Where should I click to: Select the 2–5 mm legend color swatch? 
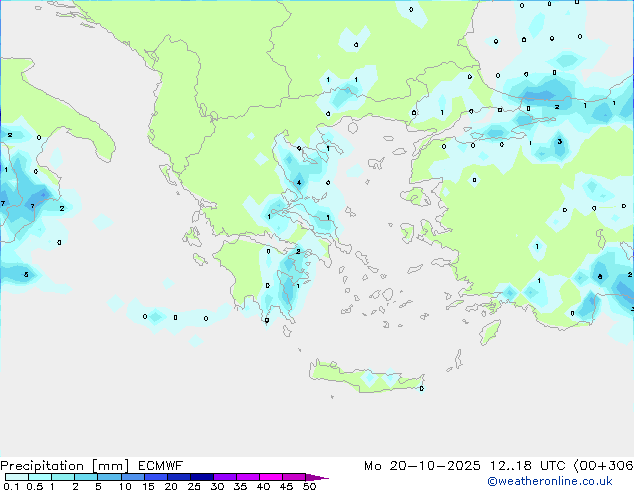(x=86, y=477)
